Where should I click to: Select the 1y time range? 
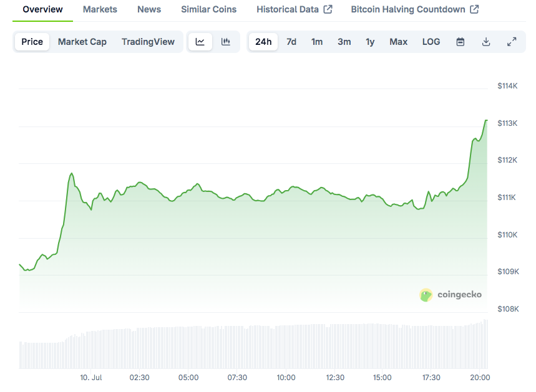370,42
